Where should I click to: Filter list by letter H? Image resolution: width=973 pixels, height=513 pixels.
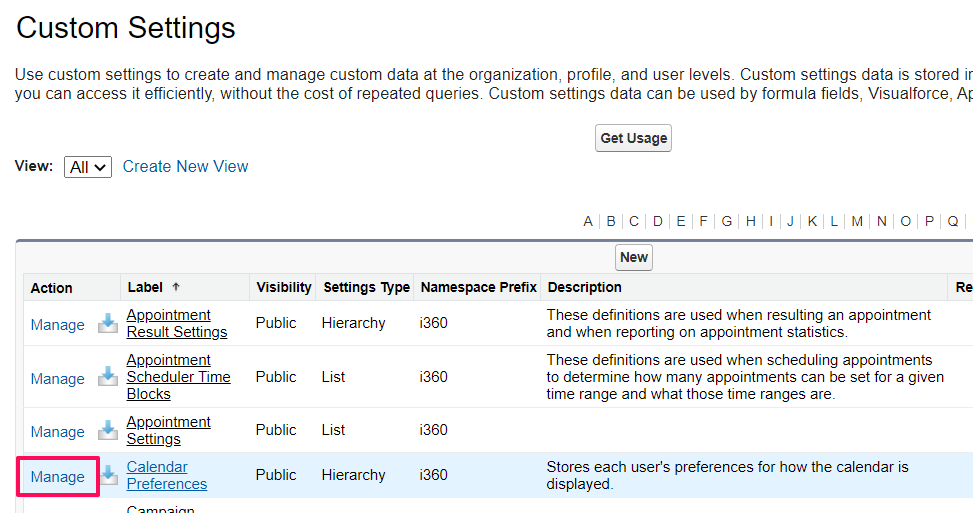coord(751,221)
